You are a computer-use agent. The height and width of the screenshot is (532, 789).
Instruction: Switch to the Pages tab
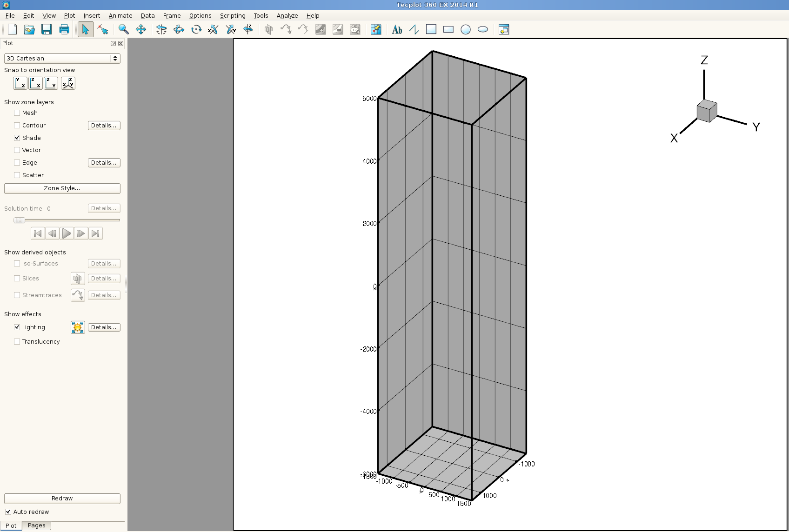click(36, 525)
